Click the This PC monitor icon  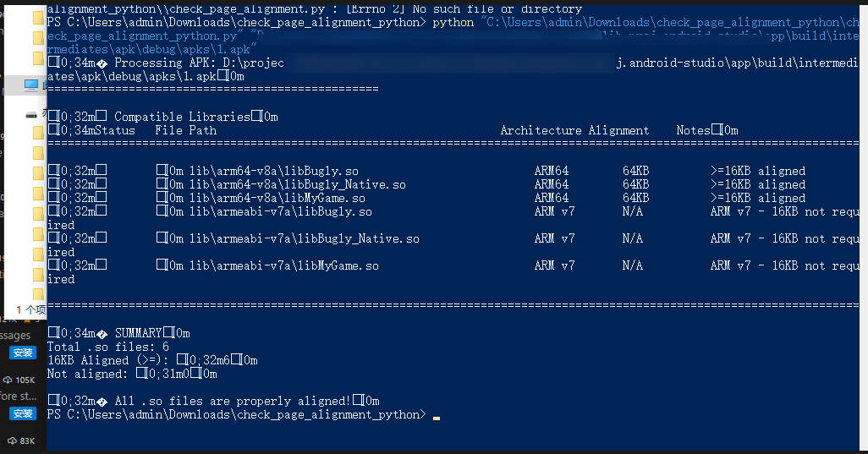click(31, 85)
